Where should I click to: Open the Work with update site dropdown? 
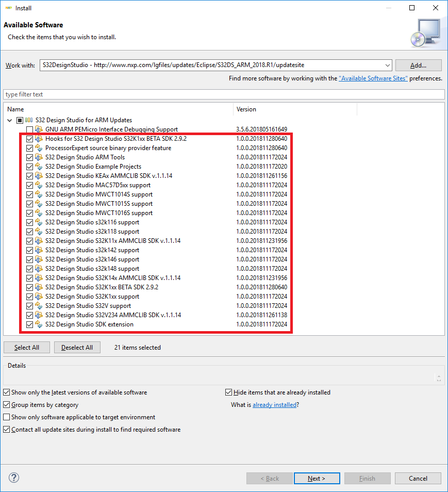click(x=388, y=65)
